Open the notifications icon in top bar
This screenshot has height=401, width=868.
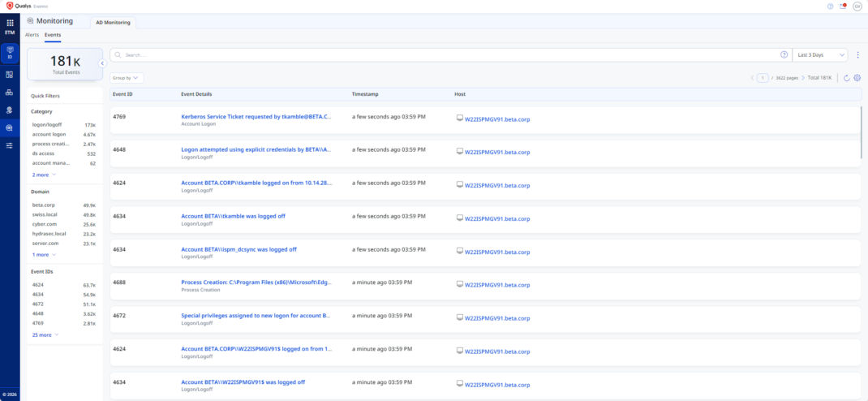point(843,6)
